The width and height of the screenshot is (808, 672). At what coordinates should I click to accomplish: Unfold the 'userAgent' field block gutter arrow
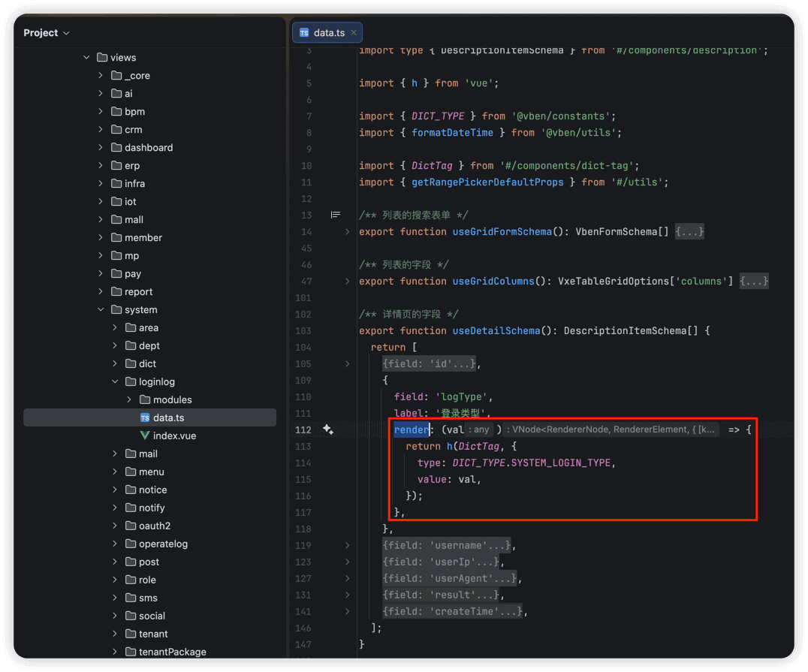point(348,578)
